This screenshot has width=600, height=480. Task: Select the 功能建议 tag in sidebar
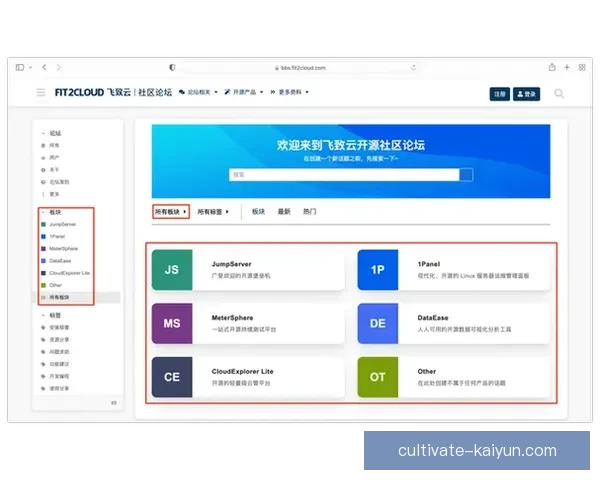click(x=59, y=364)
